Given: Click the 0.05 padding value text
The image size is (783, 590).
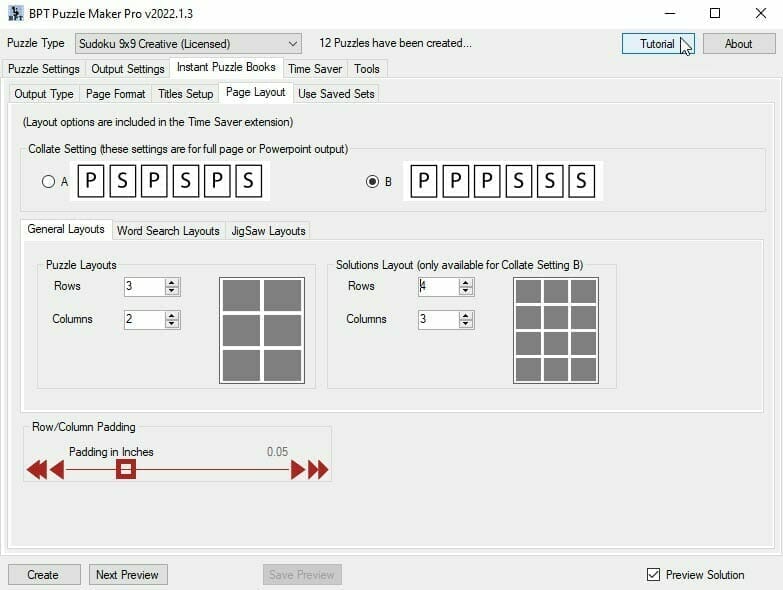Looking at the screenshot, I should pos(277,452).
